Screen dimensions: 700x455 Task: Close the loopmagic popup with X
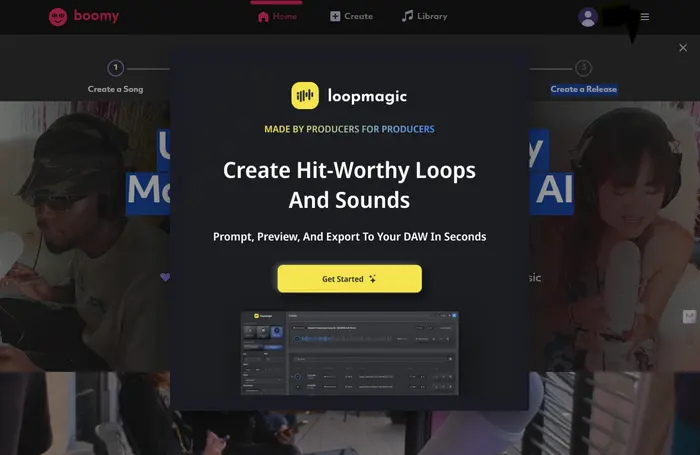[683, 48]
